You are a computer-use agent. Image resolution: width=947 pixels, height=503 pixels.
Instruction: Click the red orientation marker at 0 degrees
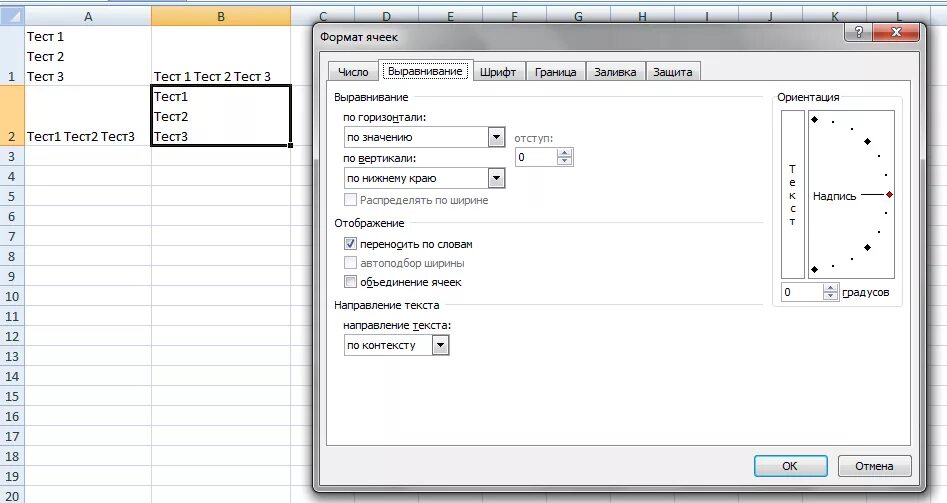(x=889, y=194)
